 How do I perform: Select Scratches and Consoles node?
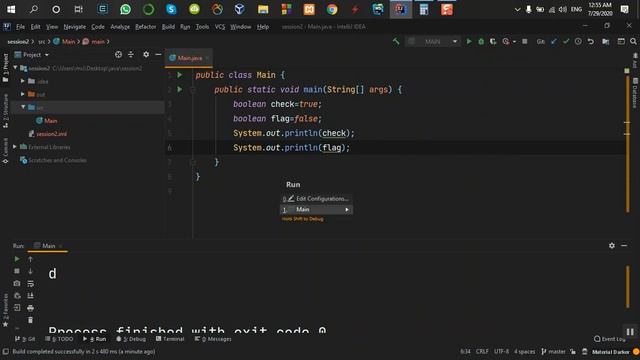tap(53, 160)
